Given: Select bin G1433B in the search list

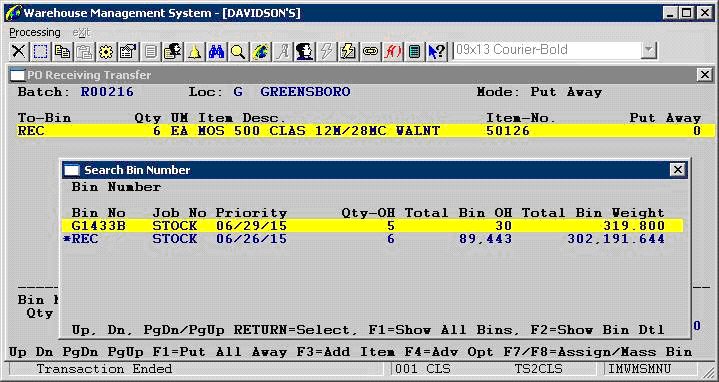Looking at the screenshot, I should [372, 226].
